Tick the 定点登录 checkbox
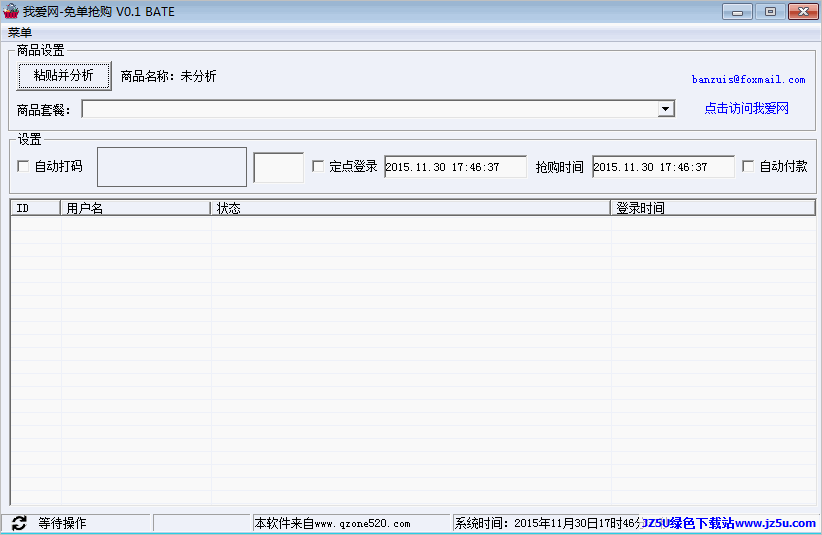The height and width of the screenshot is (535, 822). click(x=318, y=167)
